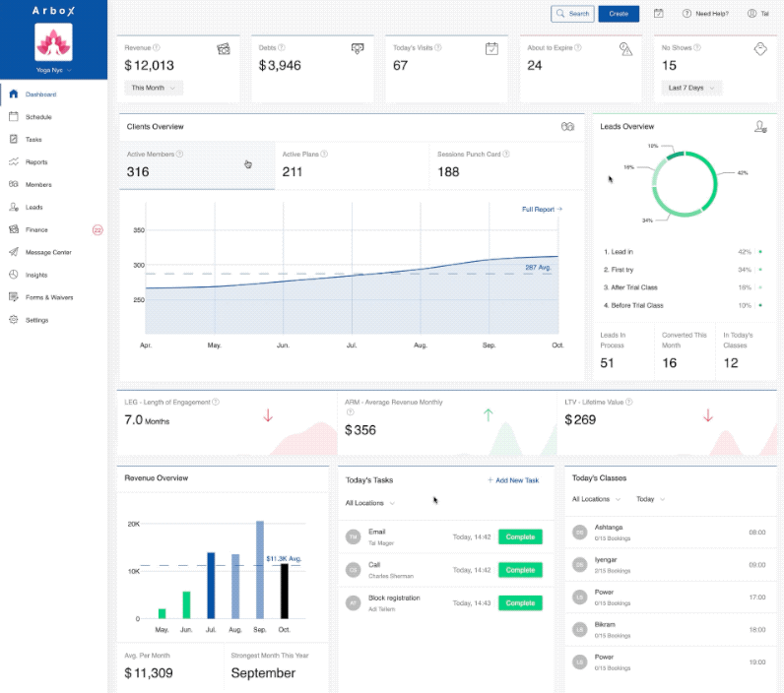Viewport: 784px width, 693px height.
Task: Open Finance notification badge
Action: pos(98,229)
